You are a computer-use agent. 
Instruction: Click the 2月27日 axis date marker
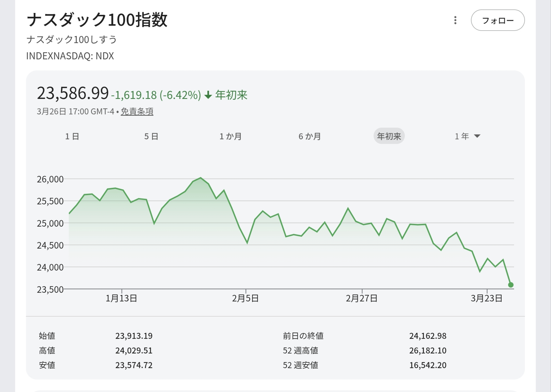coord(361,298)
